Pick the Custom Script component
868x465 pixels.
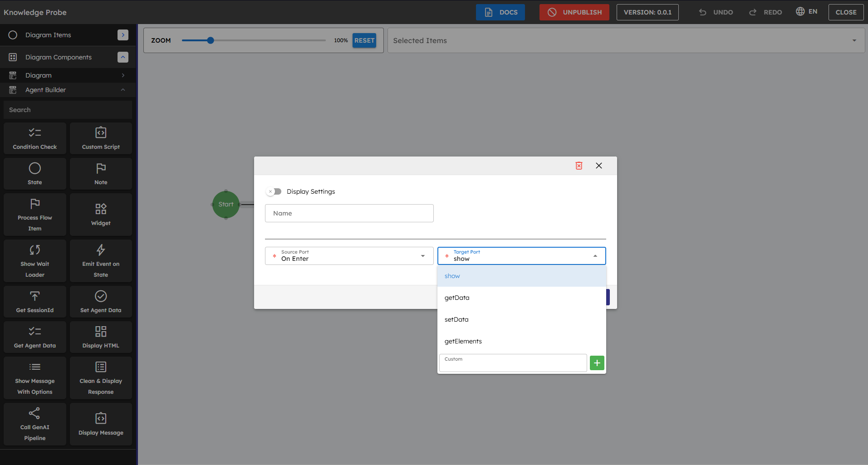101,138
